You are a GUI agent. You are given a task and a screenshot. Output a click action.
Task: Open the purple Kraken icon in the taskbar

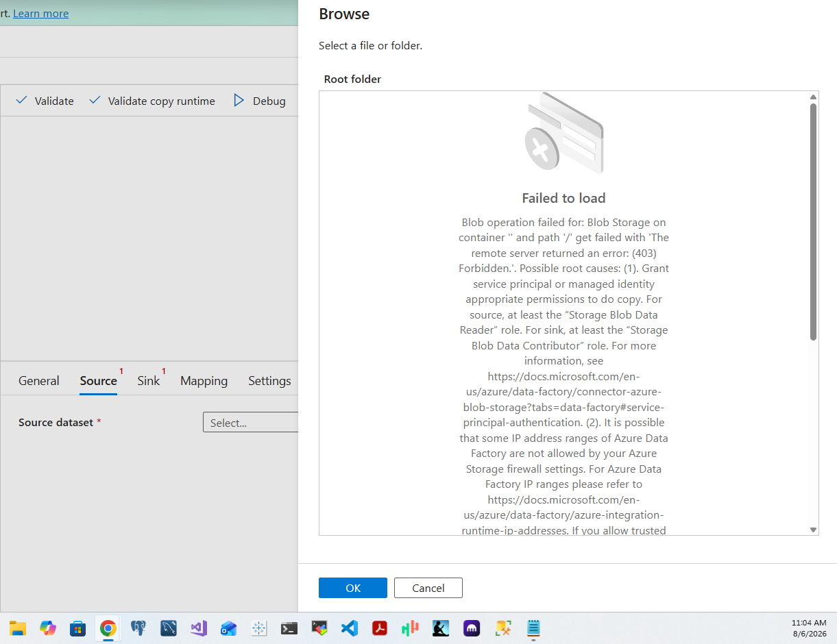470,628
